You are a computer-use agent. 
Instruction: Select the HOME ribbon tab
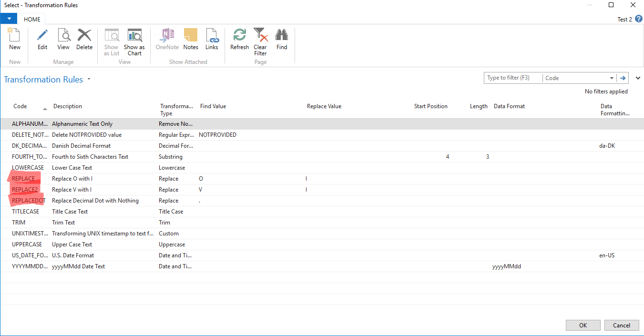(32, 19)
